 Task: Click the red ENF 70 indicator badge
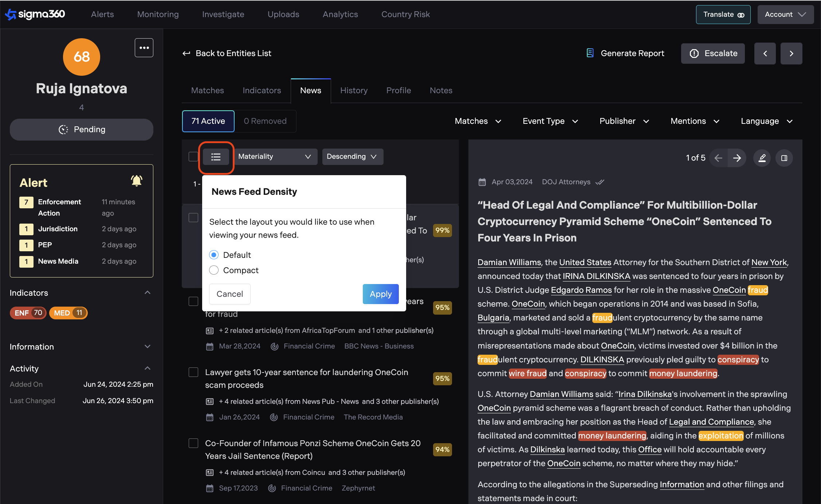click(x=28, y=313)
